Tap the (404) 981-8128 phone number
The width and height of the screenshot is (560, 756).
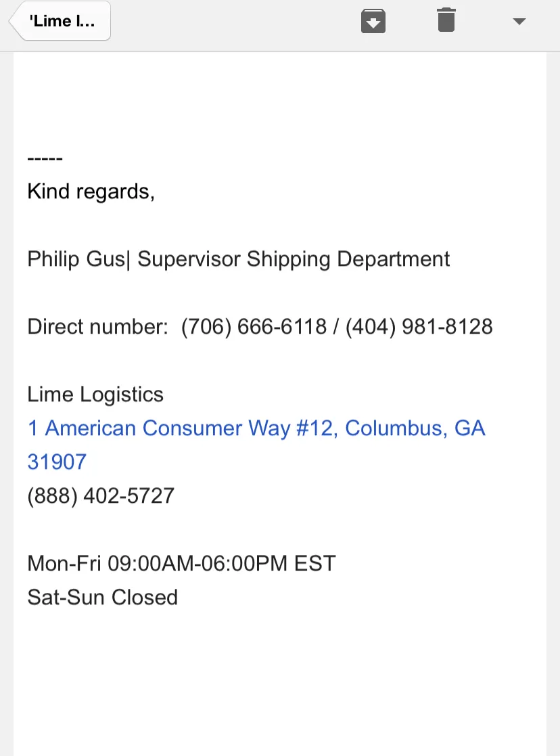(419, 327)
